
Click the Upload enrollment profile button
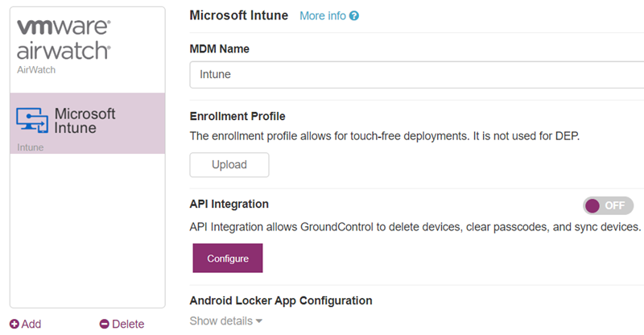click(x=229, y=165)
